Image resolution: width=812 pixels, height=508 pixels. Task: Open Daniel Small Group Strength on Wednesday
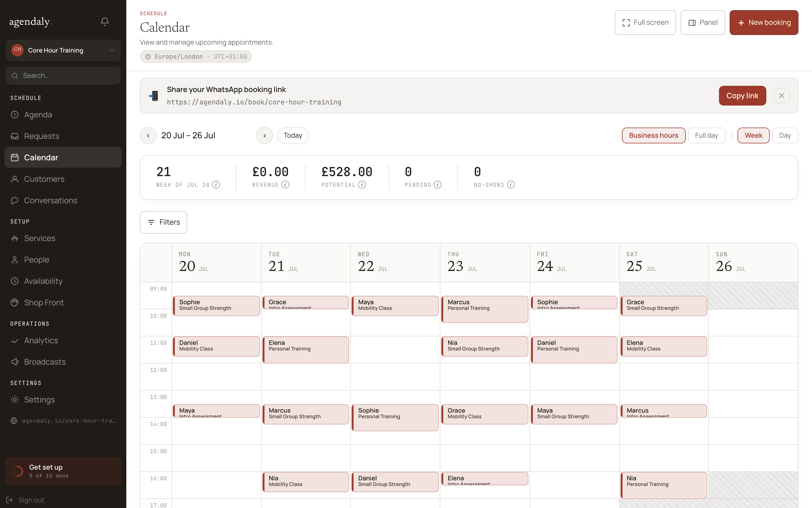(395, 482)
